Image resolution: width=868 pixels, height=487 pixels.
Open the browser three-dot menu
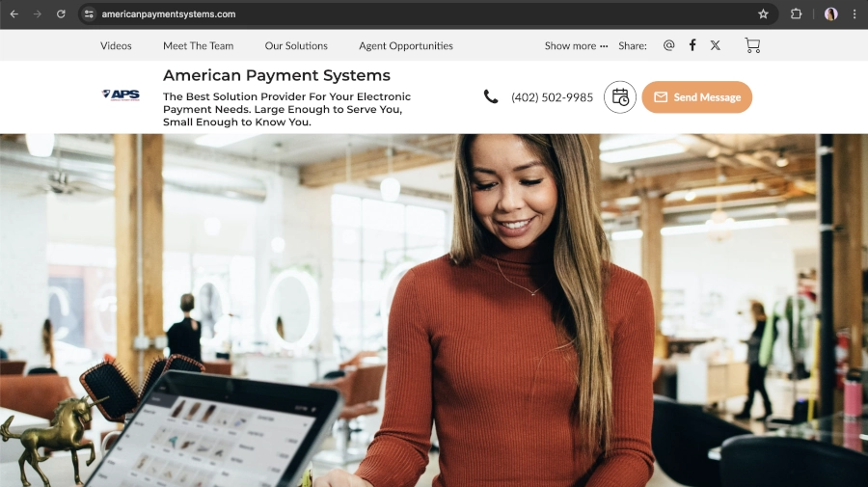tap(854, 14)
